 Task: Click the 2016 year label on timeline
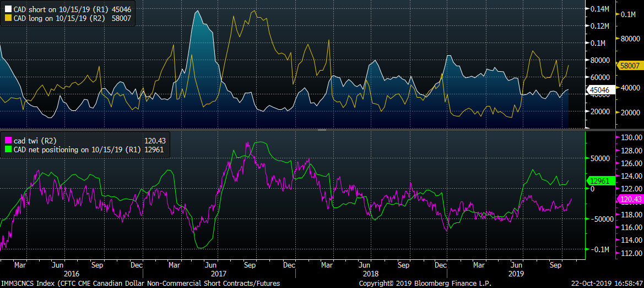coord(71,273)
